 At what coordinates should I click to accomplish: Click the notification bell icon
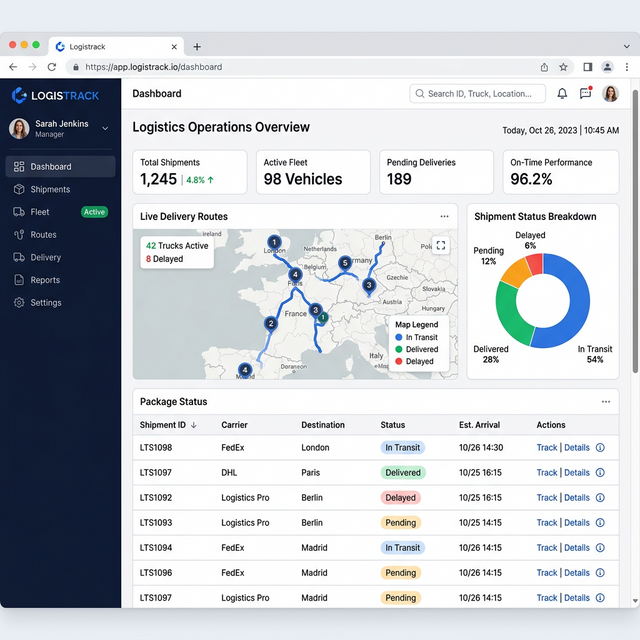562,94
